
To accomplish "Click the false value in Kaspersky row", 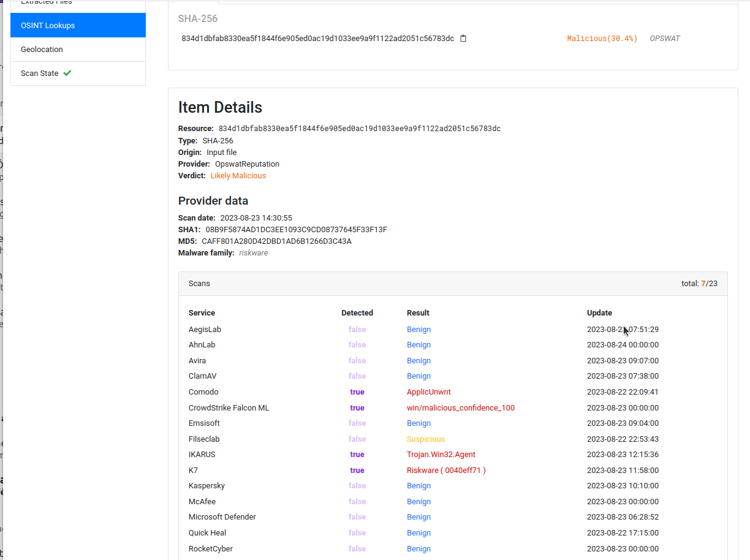I will coord(357,486).
